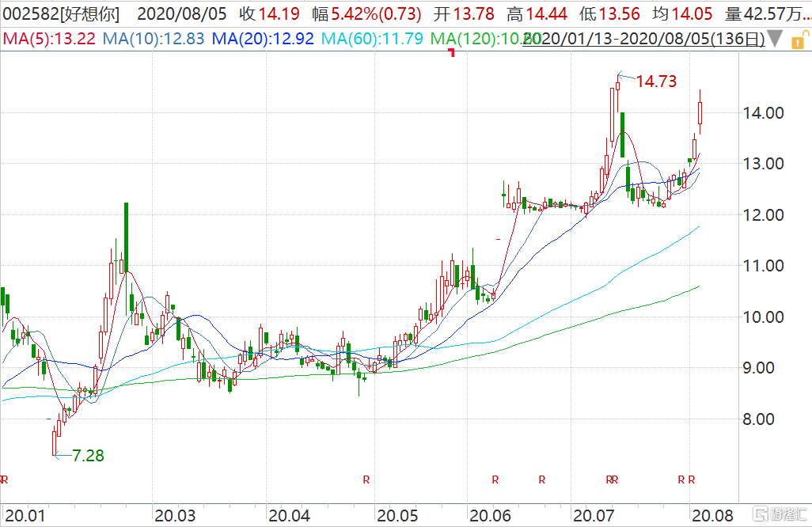Screen dimensions: 812x527
Task: Click the 2020/08/05 date in header
Action: (x=182, y=14)
